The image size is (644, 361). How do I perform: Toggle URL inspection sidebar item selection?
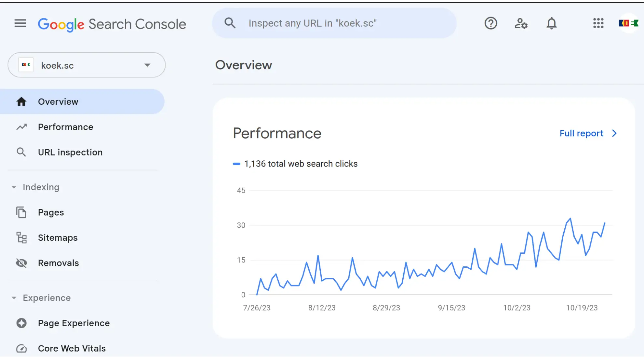tap(70, 152)
